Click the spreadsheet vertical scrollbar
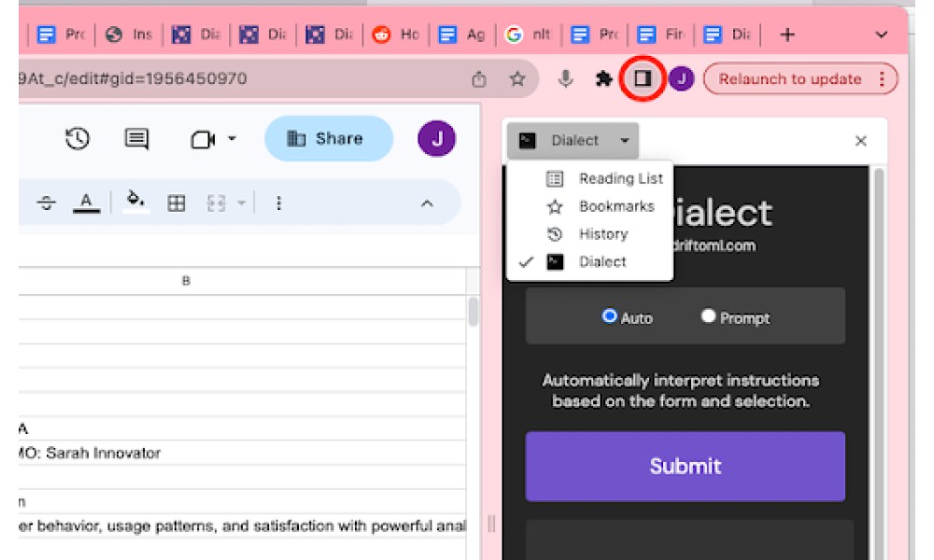This screenshot has height=560, width=934. click(x=473, y=312)
